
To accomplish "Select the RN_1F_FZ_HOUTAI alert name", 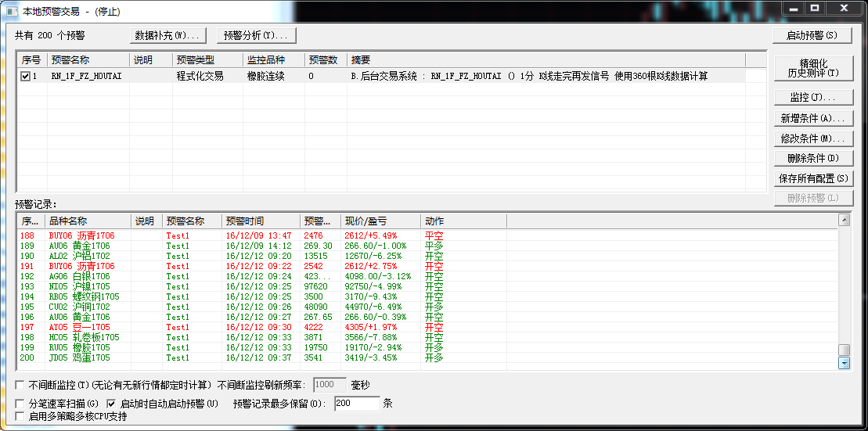I will coord(86,77).
